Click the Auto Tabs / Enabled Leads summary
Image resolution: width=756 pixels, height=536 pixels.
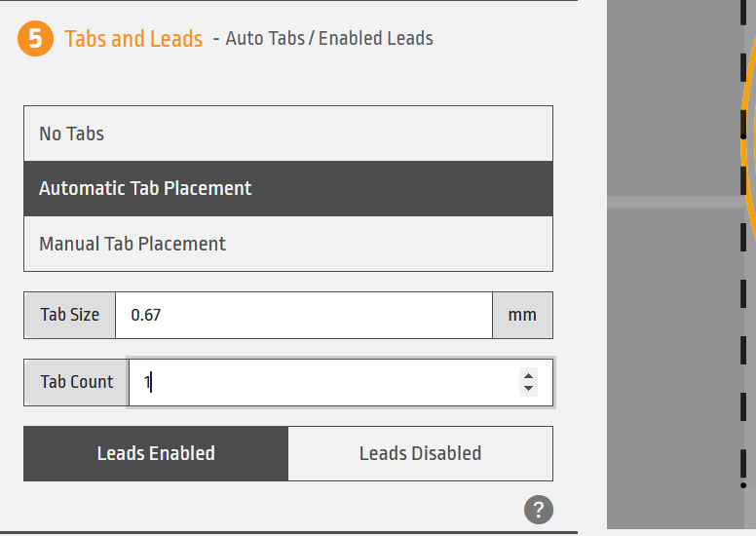point(322,39)
